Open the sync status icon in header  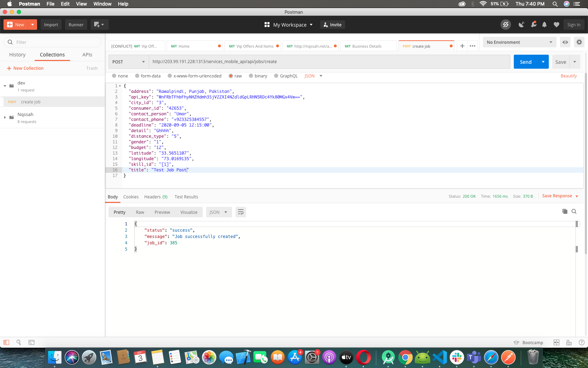(x=505, y=25)
